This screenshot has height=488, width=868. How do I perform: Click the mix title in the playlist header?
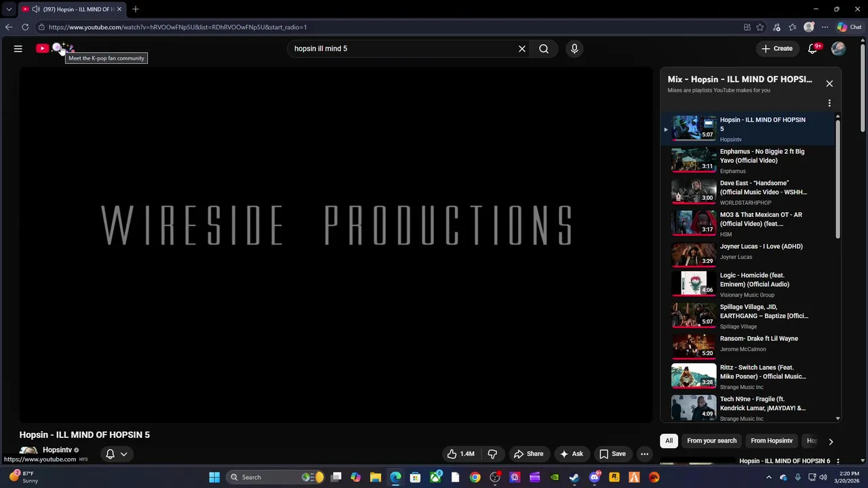pos(740,79)
